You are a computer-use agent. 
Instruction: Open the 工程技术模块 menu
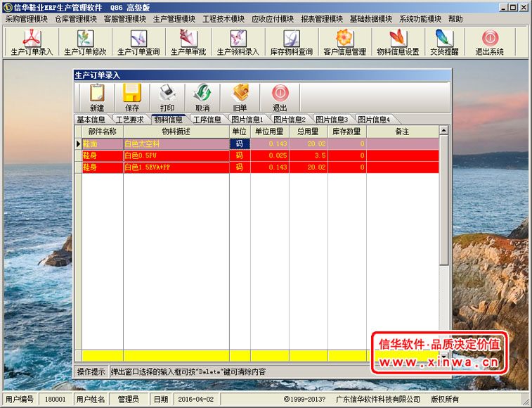(x=223, y=19)
